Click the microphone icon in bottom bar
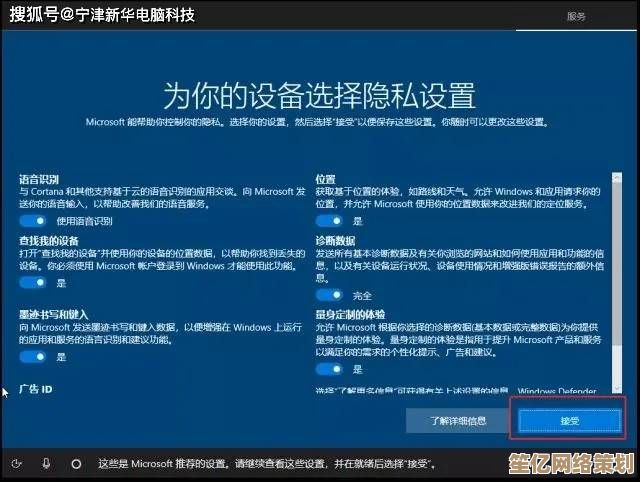Image resolution: width=640 pixels, height=482 pixels. (46, 464)
